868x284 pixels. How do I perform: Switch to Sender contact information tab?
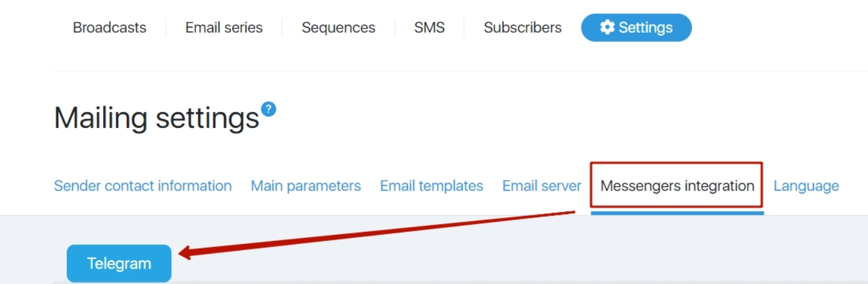pyautogui.click(x=143, y=186)
